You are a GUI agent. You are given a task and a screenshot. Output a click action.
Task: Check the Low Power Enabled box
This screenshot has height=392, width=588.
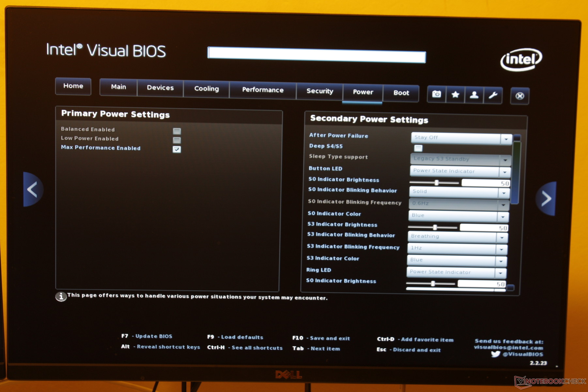pos(177,140)
